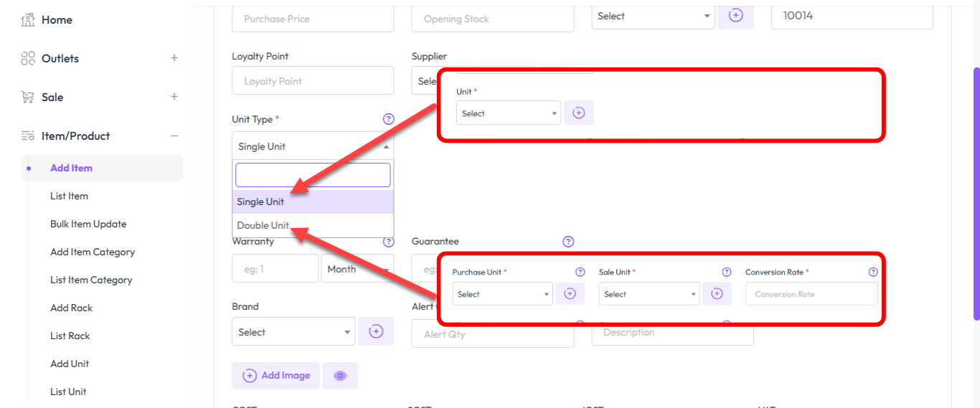Click the add button next to Sale Unit
The image size is (980, 408).
(x=716, y=294)
